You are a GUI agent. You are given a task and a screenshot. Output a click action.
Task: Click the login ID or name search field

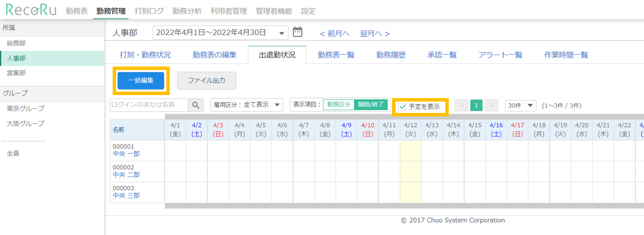[x=149, y=105]
